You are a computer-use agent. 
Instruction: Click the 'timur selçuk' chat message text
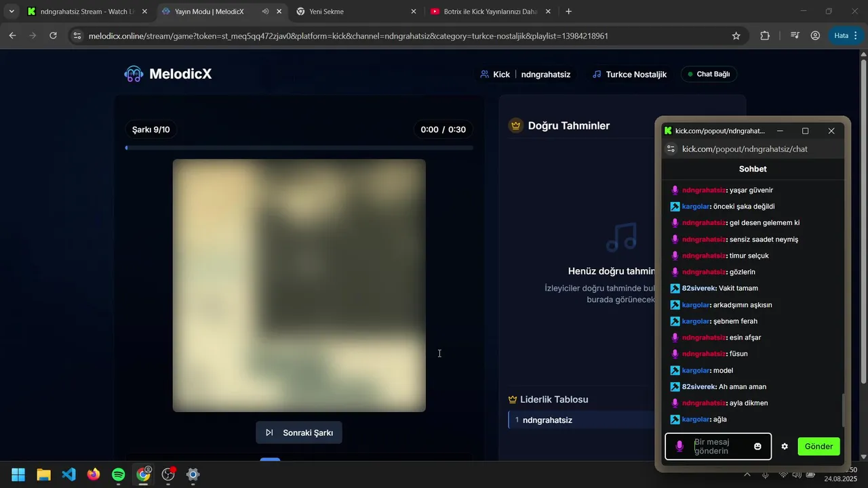pos(749,256)
